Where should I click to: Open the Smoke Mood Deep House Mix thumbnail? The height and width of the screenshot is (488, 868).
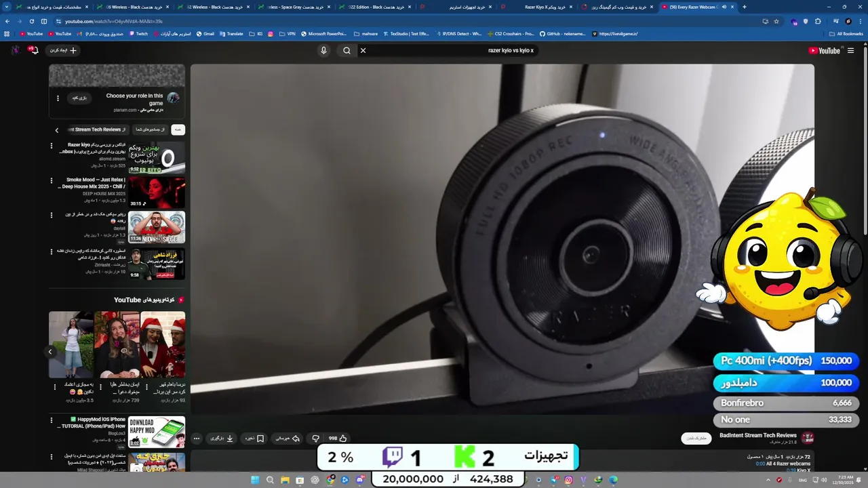click(157, 192)
